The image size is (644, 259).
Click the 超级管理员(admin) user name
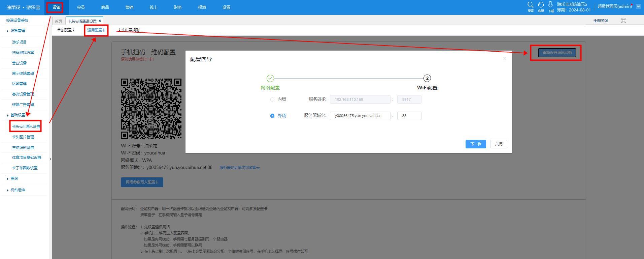click(x=615, y=6)
